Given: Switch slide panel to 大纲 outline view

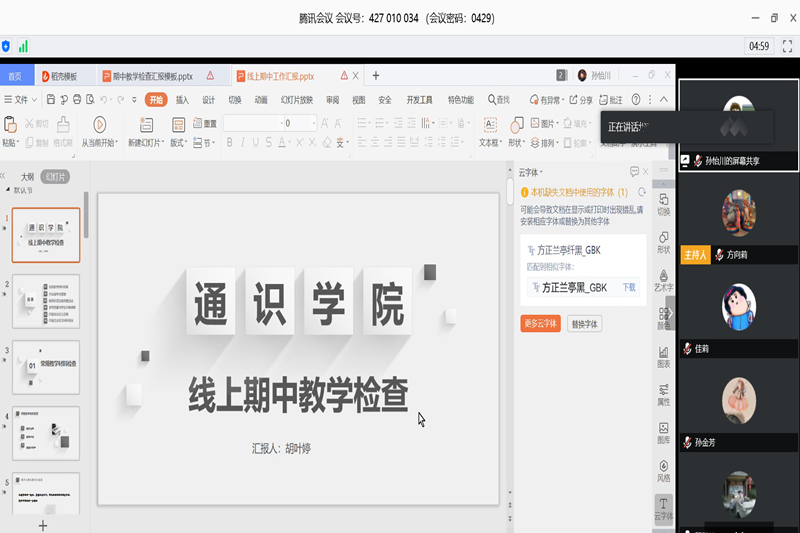Looking at the screenshot, I should pyautogui.click(x=27, y=177).
